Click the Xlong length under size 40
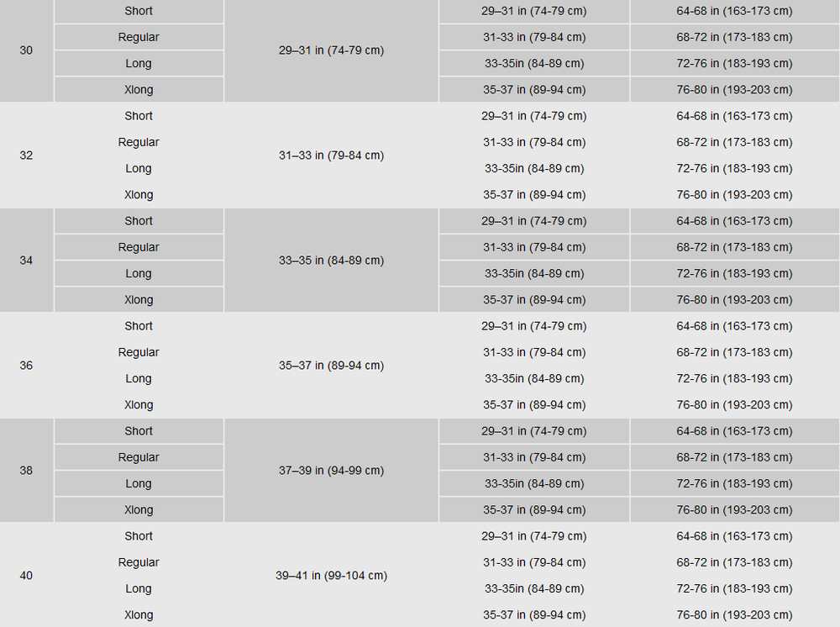The height and width of the screenshot is (627, 840). [139, 614]
